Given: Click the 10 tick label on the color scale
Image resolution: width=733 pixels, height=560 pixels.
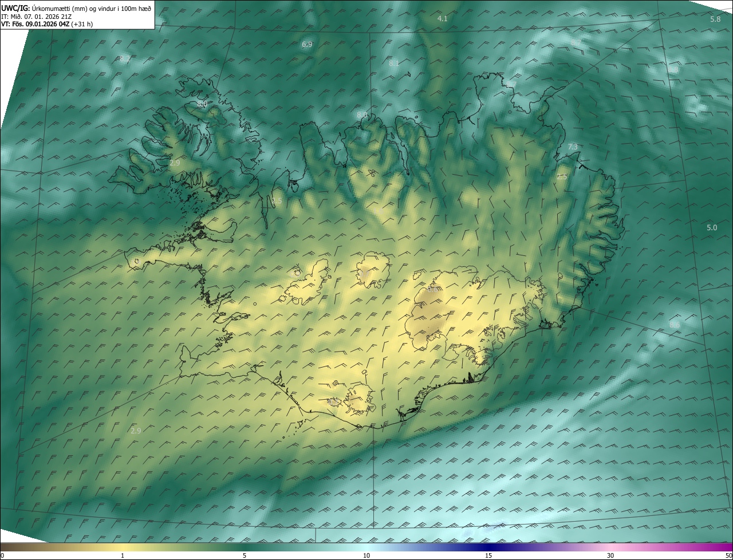Looking at the screenshot, I should click(x=366, y=555).
